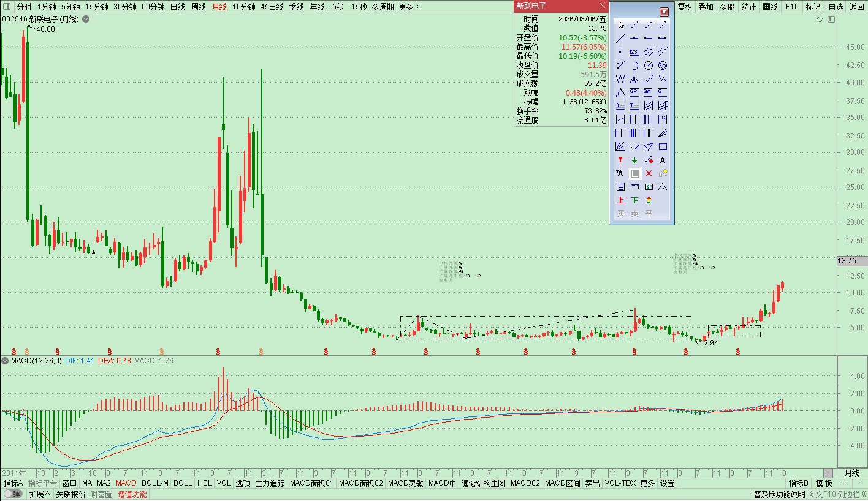The width and height of the screenshot is (868, 501).
Task: Switch to the 季线 quarterly tab
Action: pyautogui.click(x=297, y=7)
